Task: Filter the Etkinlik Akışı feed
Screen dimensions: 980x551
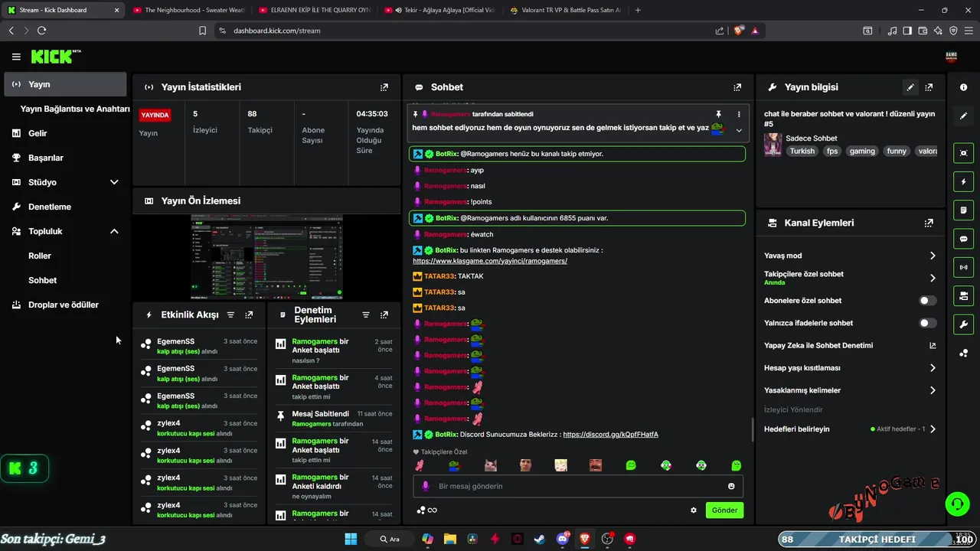Action: [x=230, y=315]
